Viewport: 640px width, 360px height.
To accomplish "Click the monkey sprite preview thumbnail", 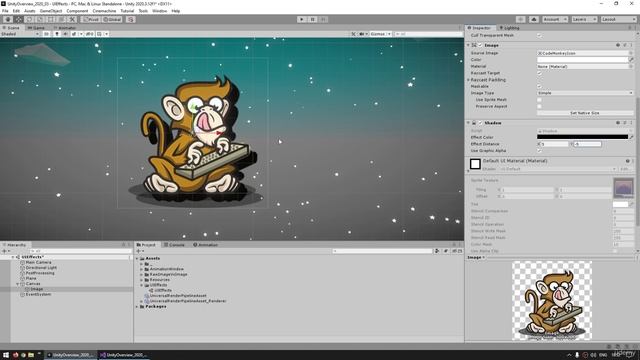I will [x=552, y=300].
